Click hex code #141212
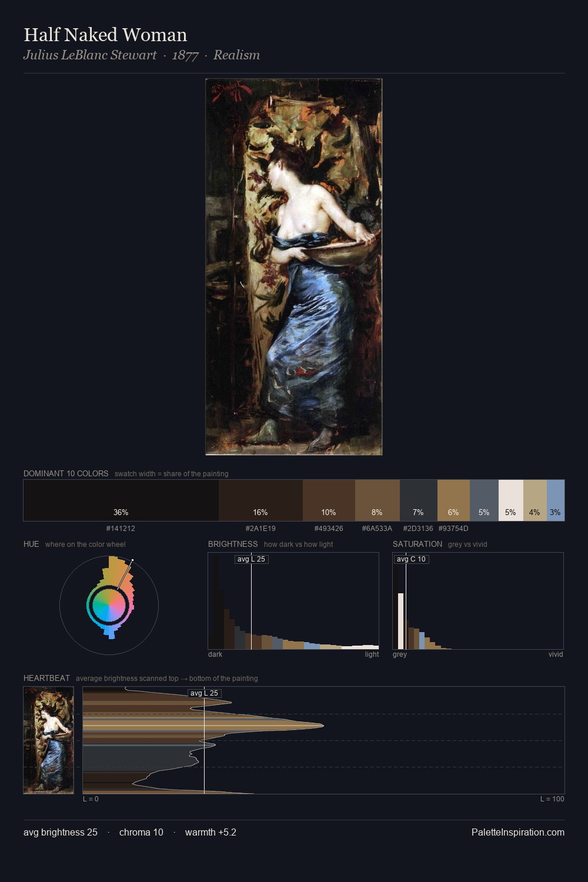 (x=121, y=529)
